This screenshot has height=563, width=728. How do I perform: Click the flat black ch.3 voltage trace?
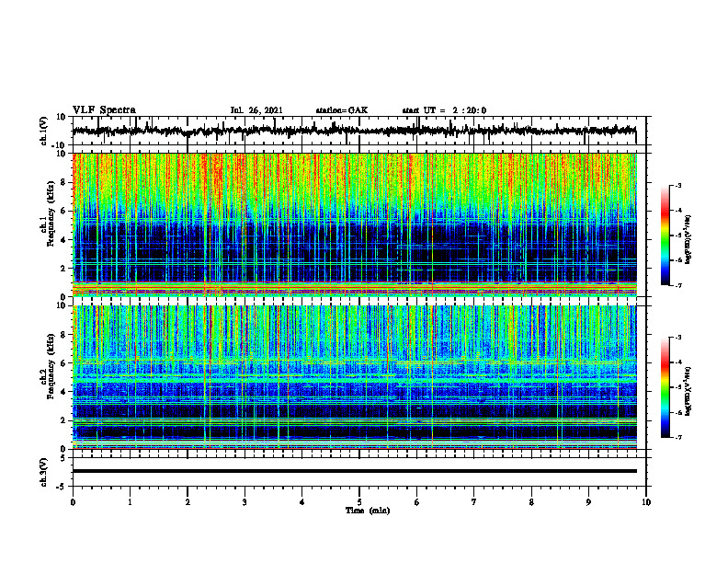(354, 471)
